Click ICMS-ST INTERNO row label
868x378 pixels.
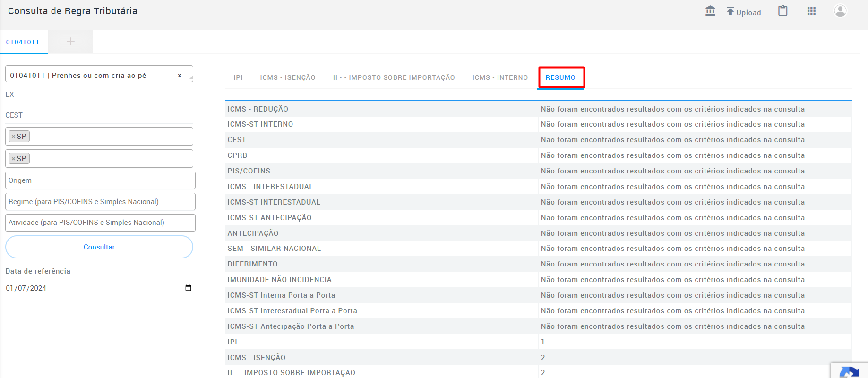coord(260,124)
